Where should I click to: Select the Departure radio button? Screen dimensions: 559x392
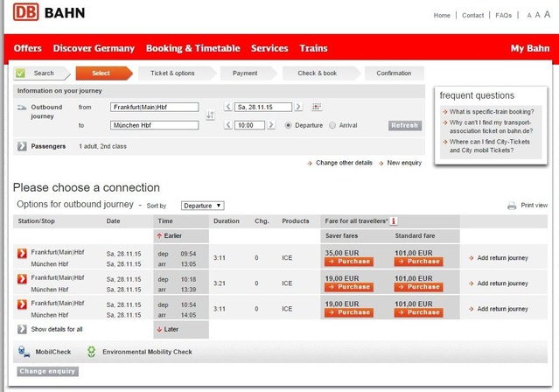288,125
